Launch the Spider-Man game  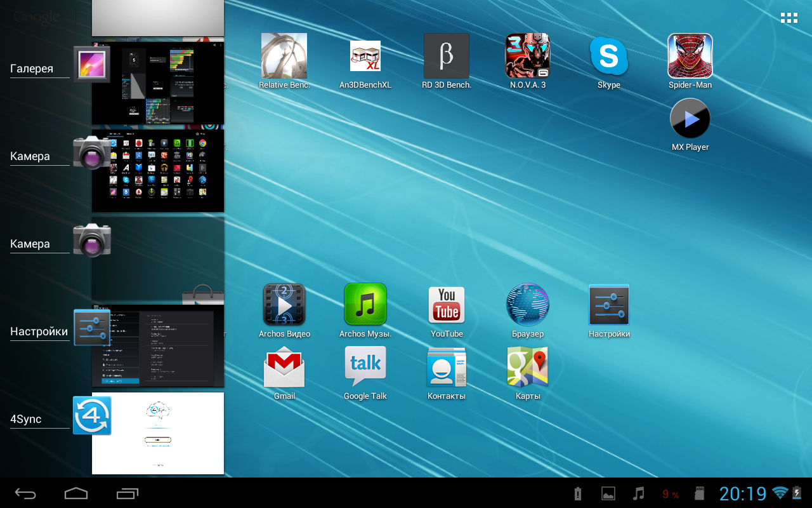coord(690,61)
